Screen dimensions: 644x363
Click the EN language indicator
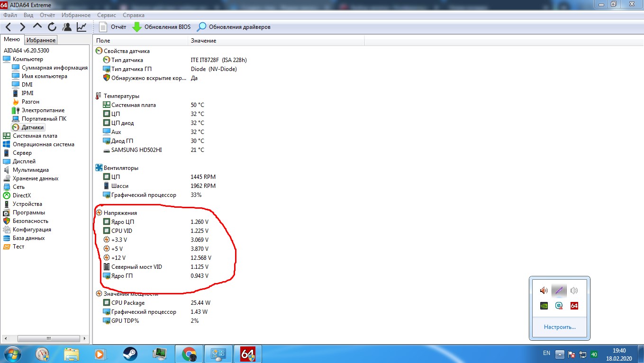546,353
